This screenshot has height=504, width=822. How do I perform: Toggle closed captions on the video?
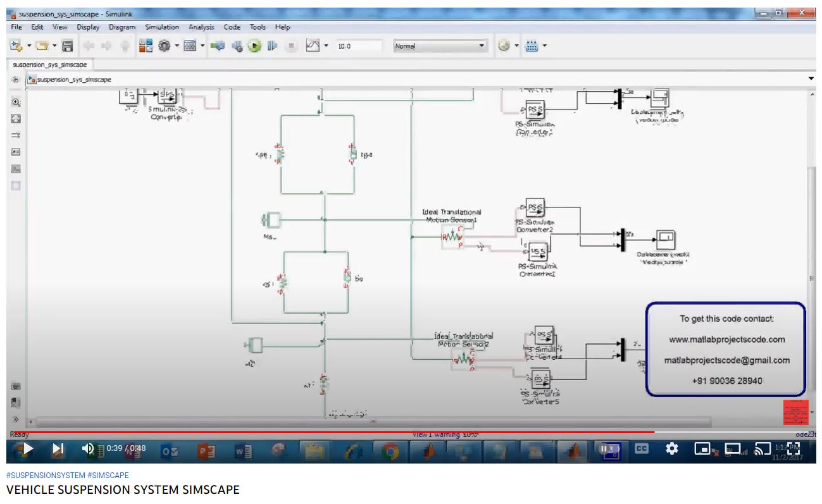641,448
